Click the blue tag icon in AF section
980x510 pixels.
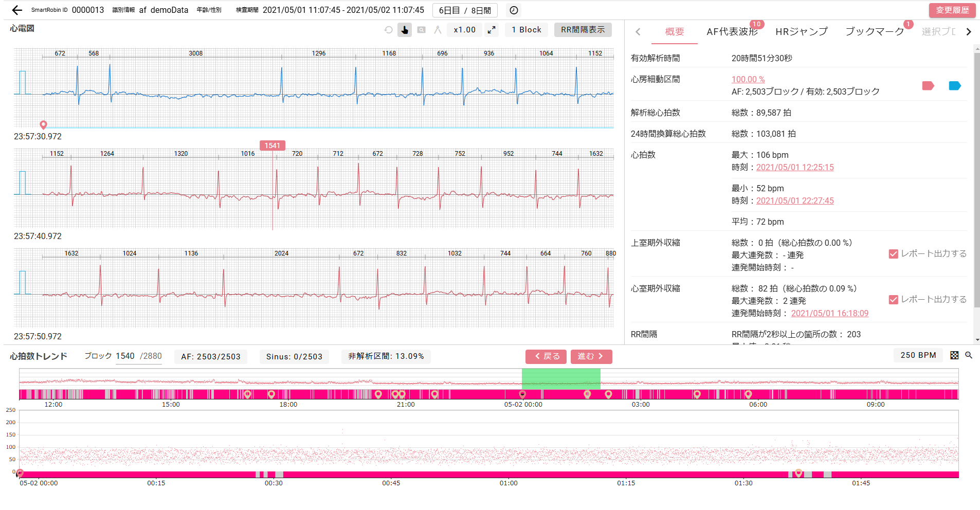[x=954, y=86]
